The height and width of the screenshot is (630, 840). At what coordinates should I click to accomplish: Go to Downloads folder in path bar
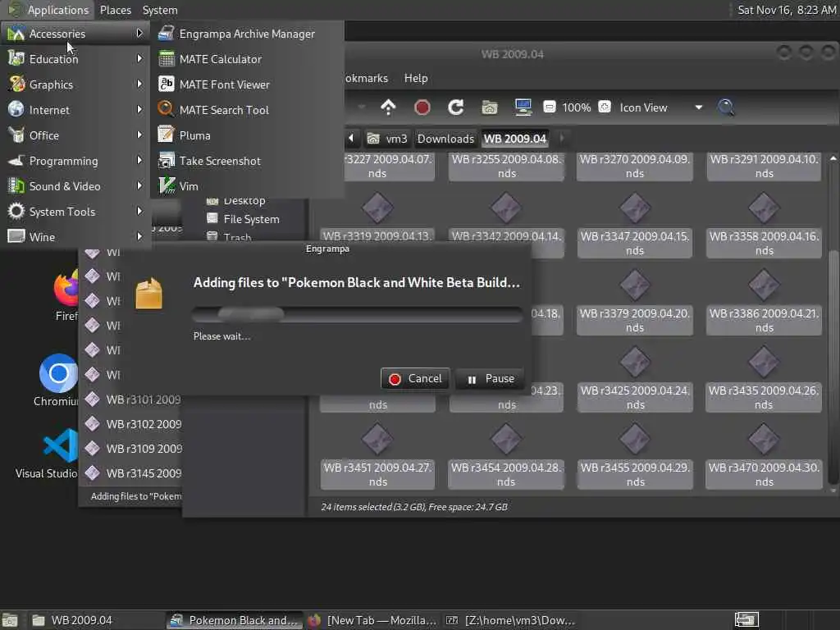445,139
